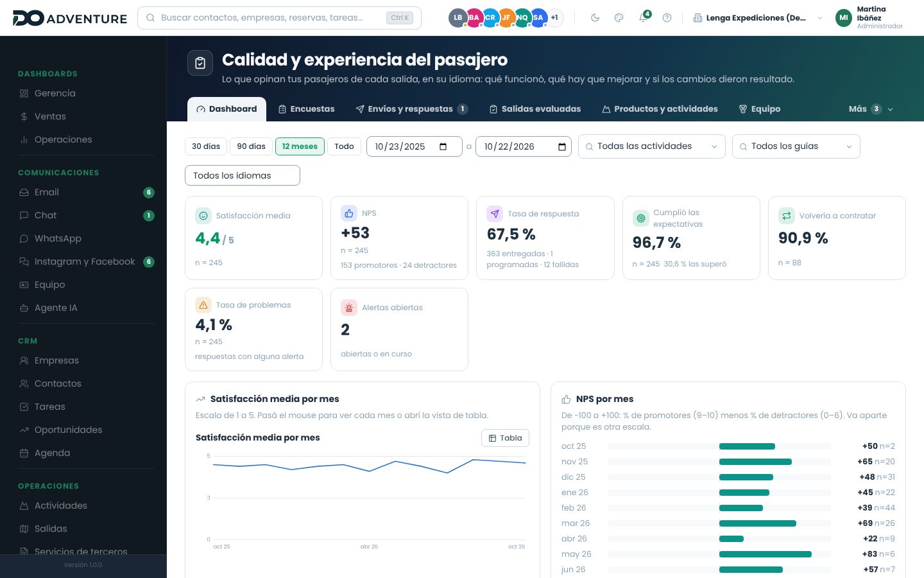
Task: Open Martina Ibáñez user menu
Action: click(869, 18)
